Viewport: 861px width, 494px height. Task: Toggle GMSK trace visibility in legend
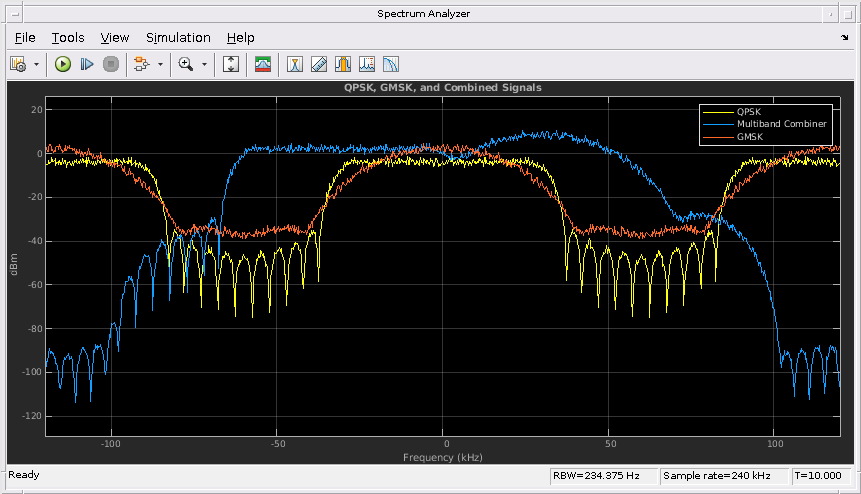point(750,135)
